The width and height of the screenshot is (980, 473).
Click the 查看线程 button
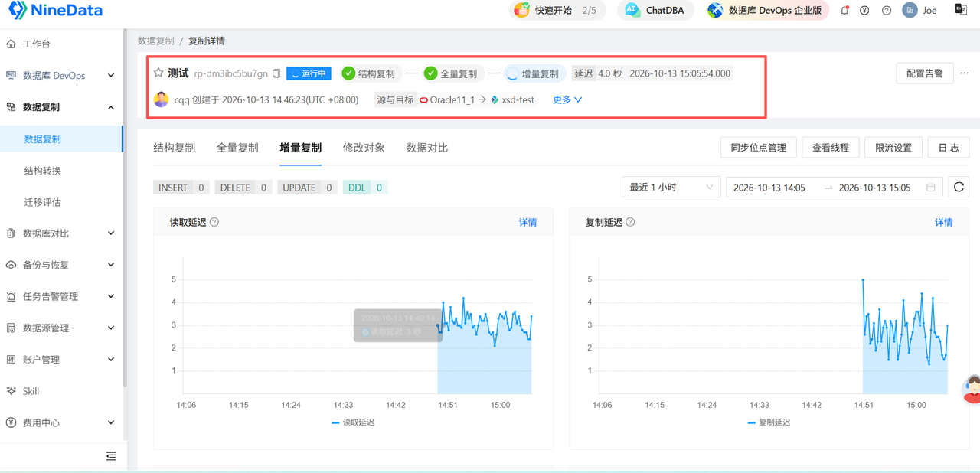click(831, 148)
